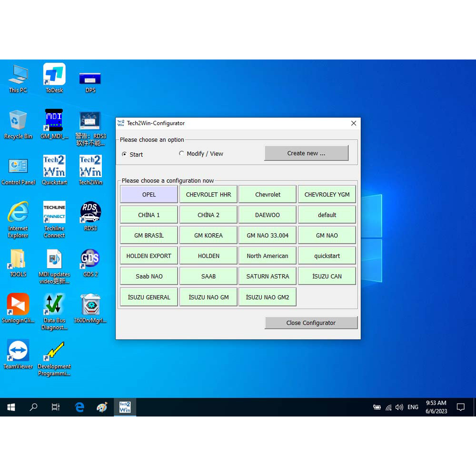The height and width of the screenshot is (476, 476).
Task: Choose the HOLDEN EXPORT configuration
Action: (x=149, y=256)
